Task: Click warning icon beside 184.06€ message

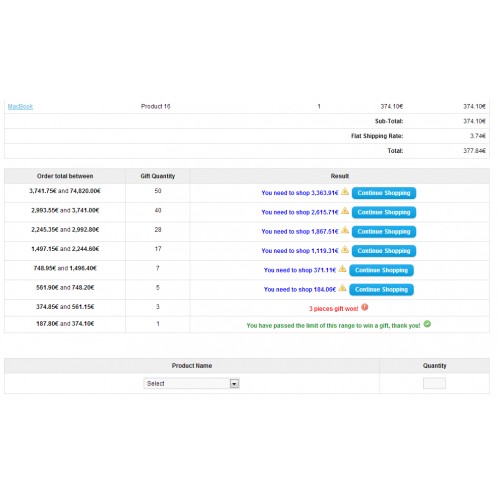Action: 343,288
